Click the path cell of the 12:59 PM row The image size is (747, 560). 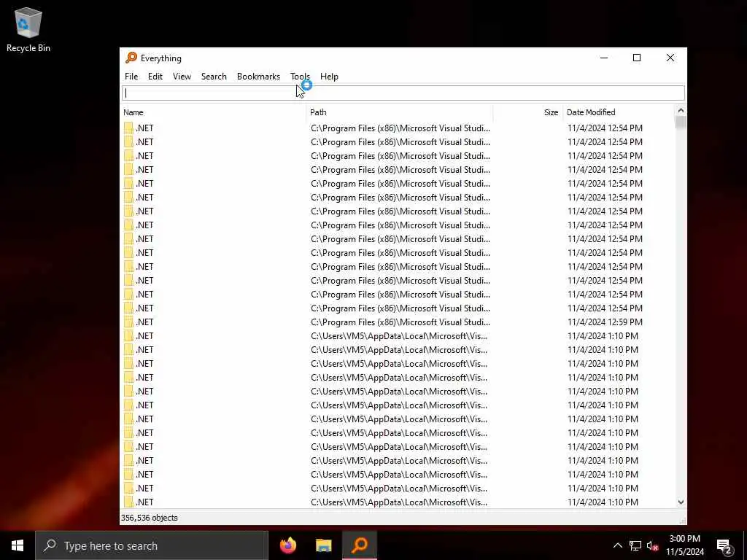click(400, 322)
